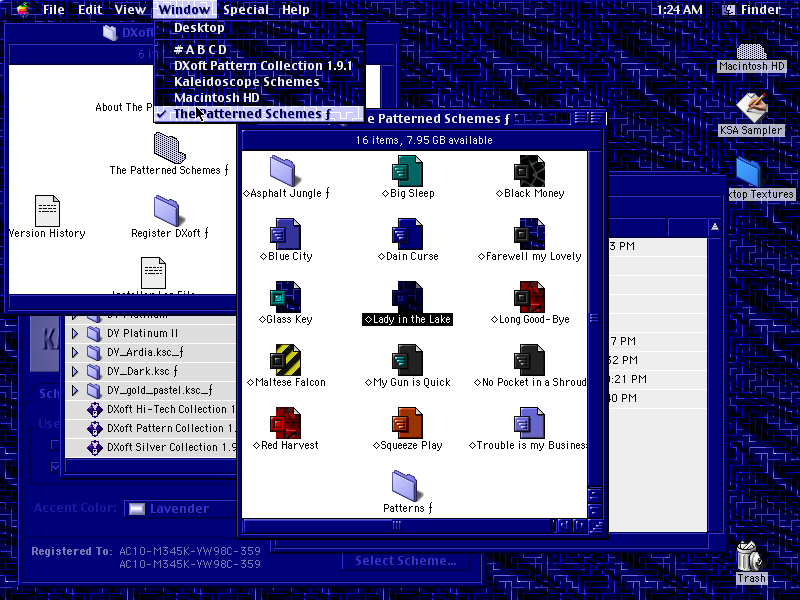Click the Apple menu icon
The width and height of the screenshot is (800, 600).
(23, 9)
